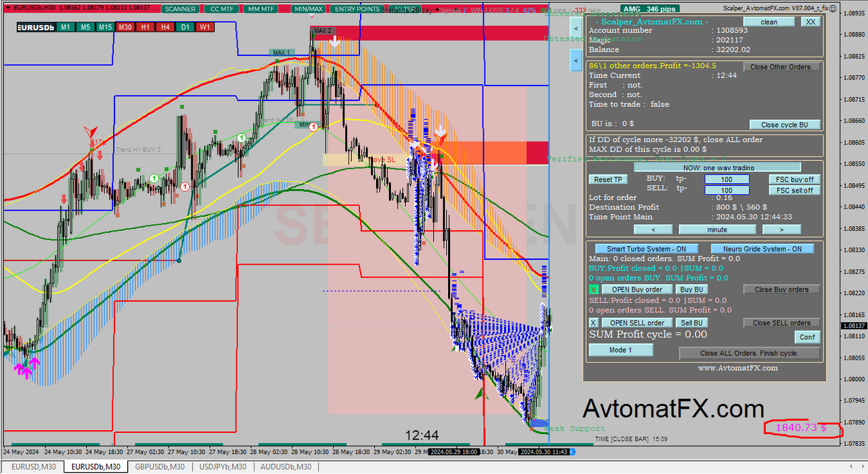Switch to D1 timeframe
868x474 pixels.
(x=186, y=27)
